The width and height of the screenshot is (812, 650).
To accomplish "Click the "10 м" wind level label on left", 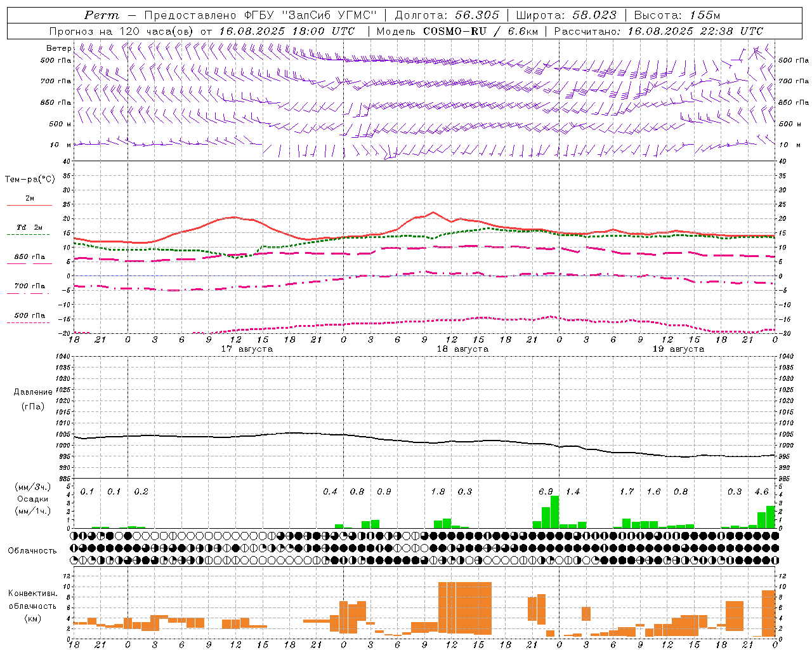I will pos(60,145).
